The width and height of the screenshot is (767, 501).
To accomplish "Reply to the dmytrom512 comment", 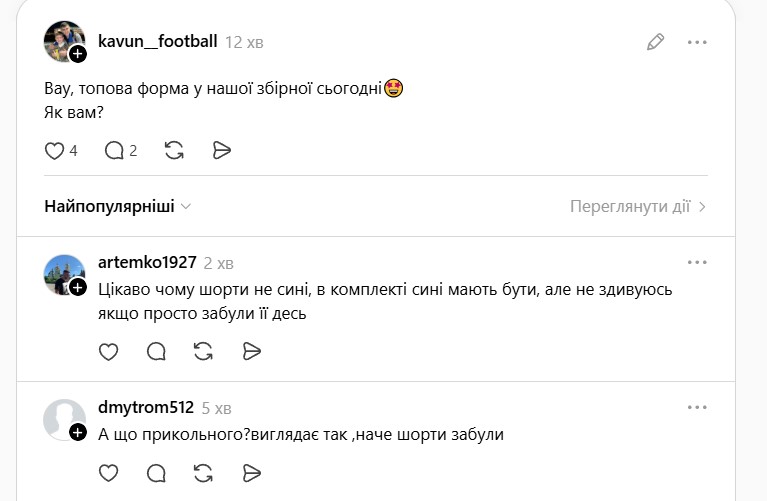I will click(156, 472).
